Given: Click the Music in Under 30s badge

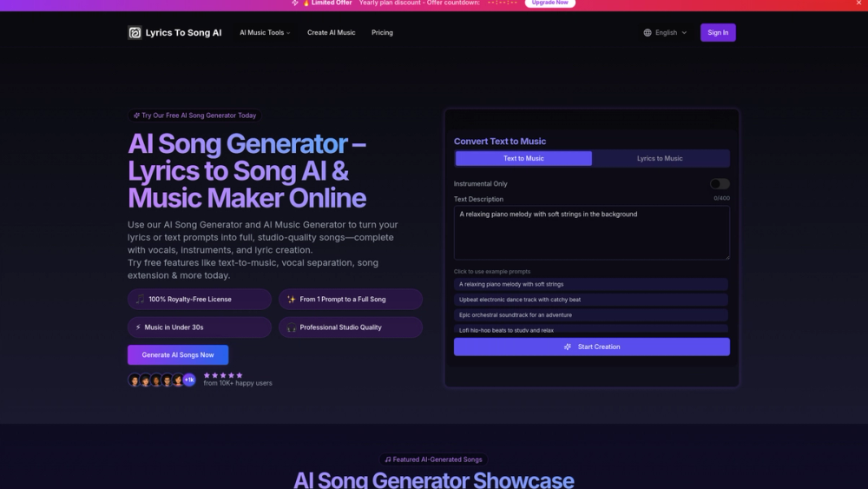Looking at the screenshot, I should pyautogui.click(x=200, y=327).
